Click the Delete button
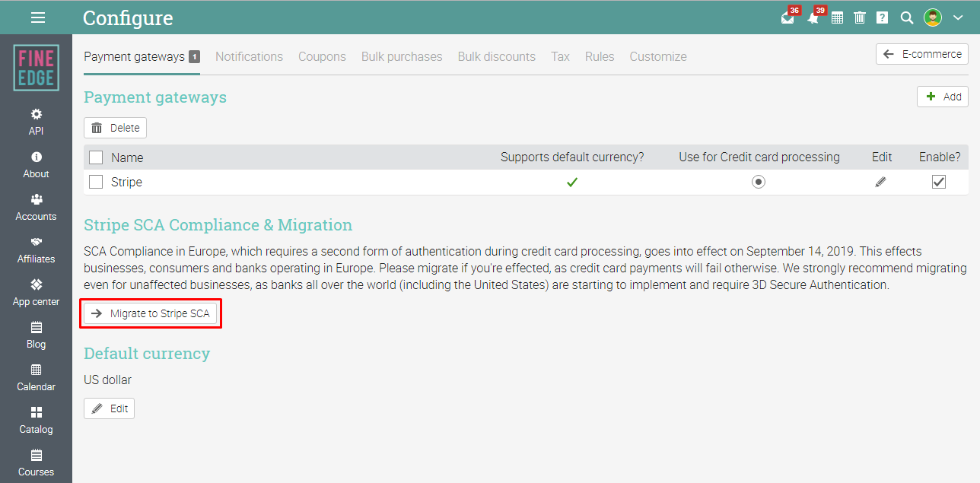980x483 pixels. (x=115, y=128)
